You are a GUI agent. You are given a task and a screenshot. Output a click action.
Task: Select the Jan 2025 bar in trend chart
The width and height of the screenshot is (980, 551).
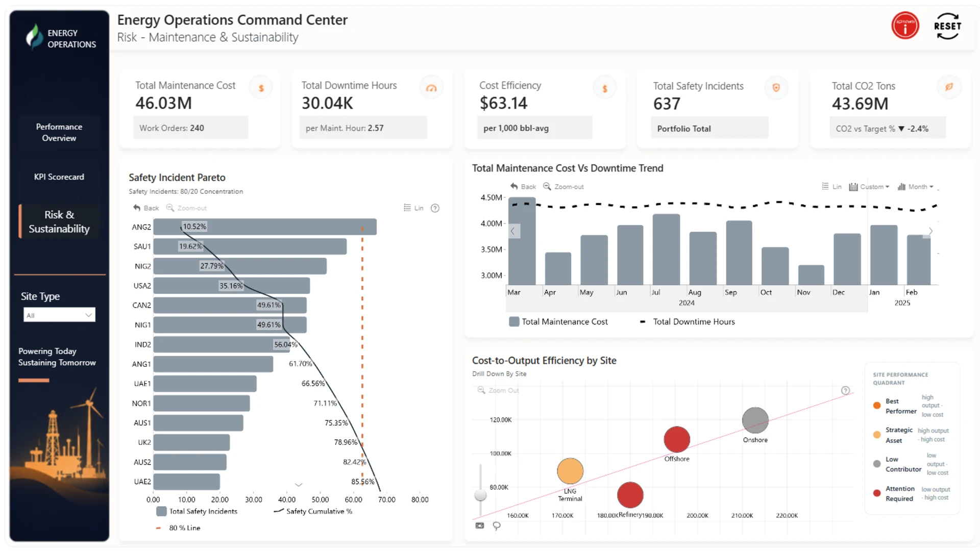[884, 255]
